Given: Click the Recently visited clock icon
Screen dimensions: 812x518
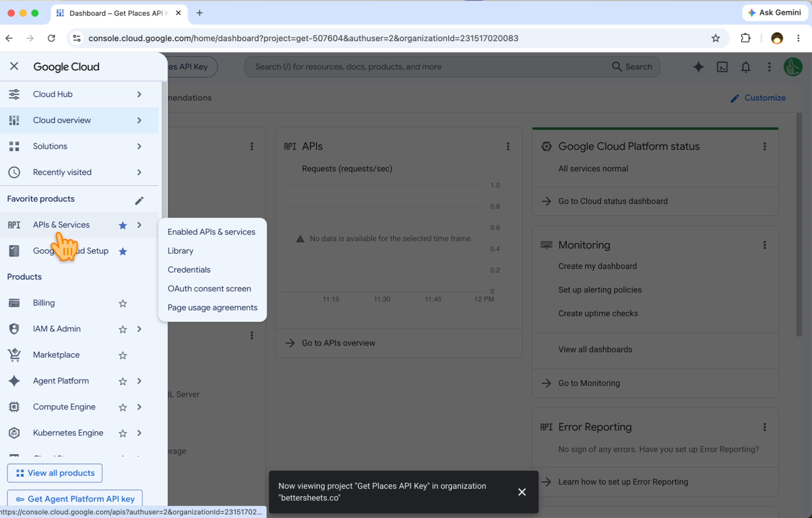Looking at the screenshot, I should tap(14, 172).
